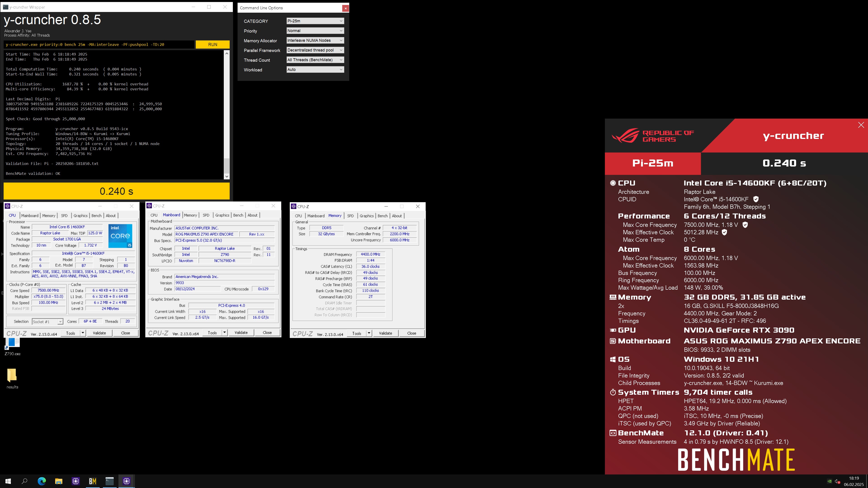This screenshot has height=488, width=868.
Task: Open the Windows Start menu
Action: point(8,481)
